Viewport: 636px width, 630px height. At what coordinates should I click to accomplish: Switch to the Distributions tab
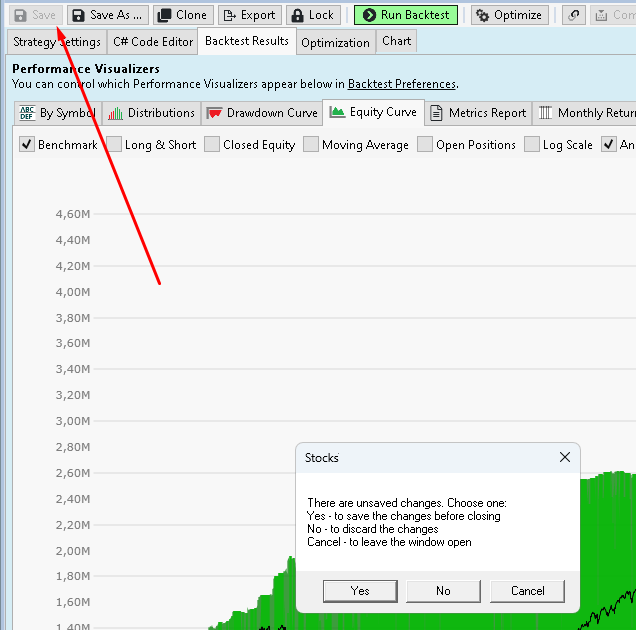pyautogui.click(x=151, y=113)
